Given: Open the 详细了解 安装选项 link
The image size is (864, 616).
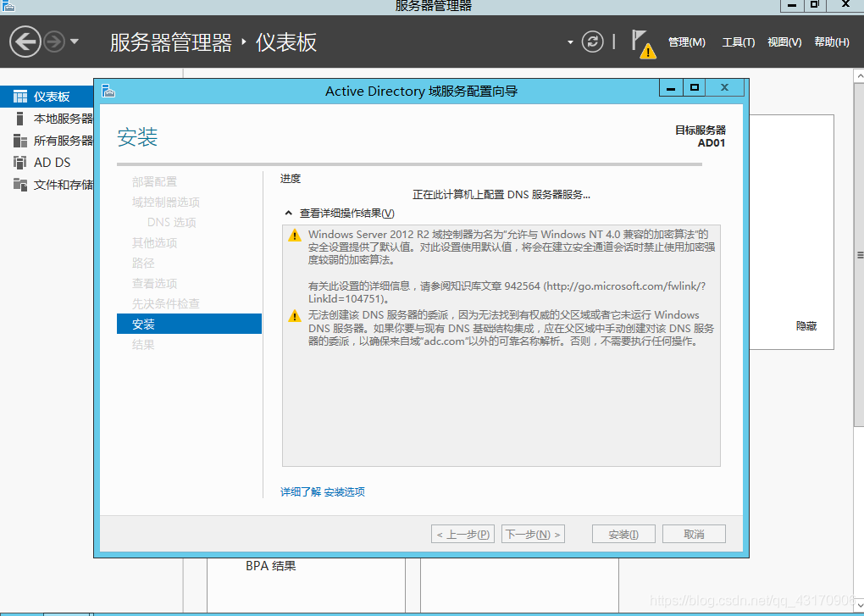Looking at the screenshot, I should point(323,492).
